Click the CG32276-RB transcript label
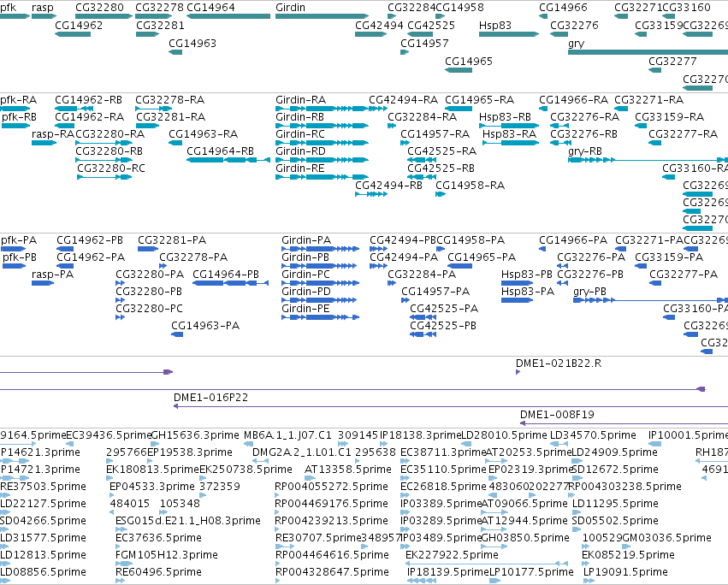This screenshot has height=585, width=728. point(583,134)
